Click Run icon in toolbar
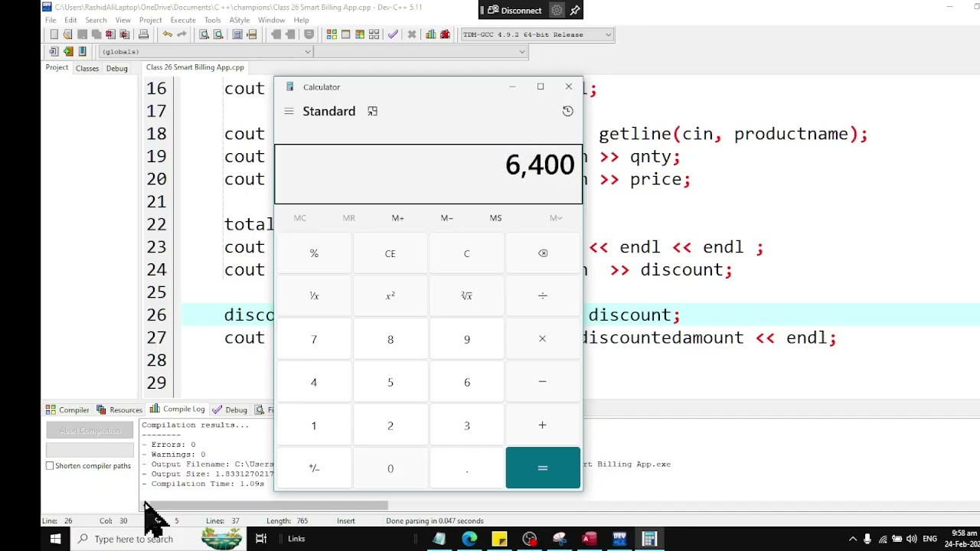The width and height of the screenshot is (980, 551). point(345,34)
